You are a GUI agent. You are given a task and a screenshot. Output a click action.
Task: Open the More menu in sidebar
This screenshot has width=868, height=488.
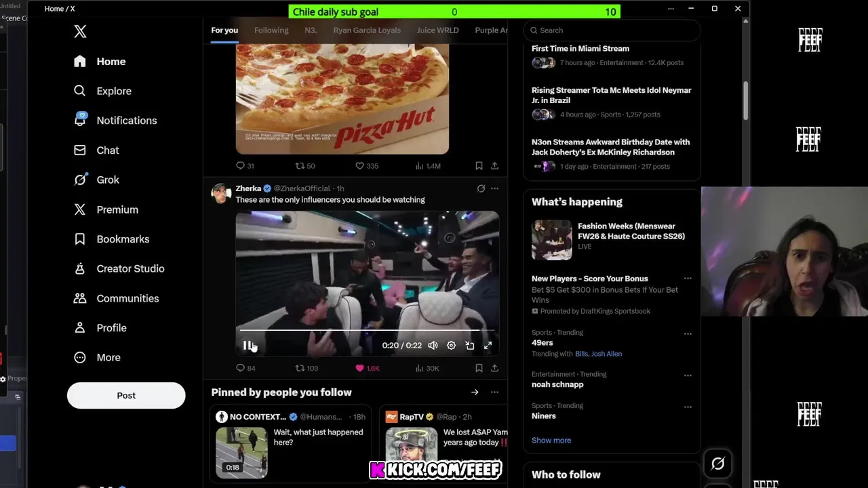tap(98, 357)
